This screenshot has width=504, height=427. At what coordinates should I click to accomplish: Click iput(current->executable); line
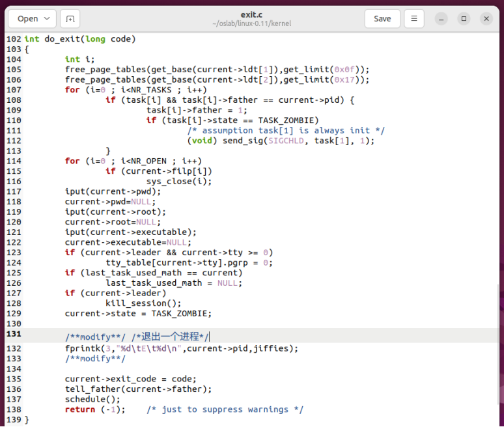[130, 232]
